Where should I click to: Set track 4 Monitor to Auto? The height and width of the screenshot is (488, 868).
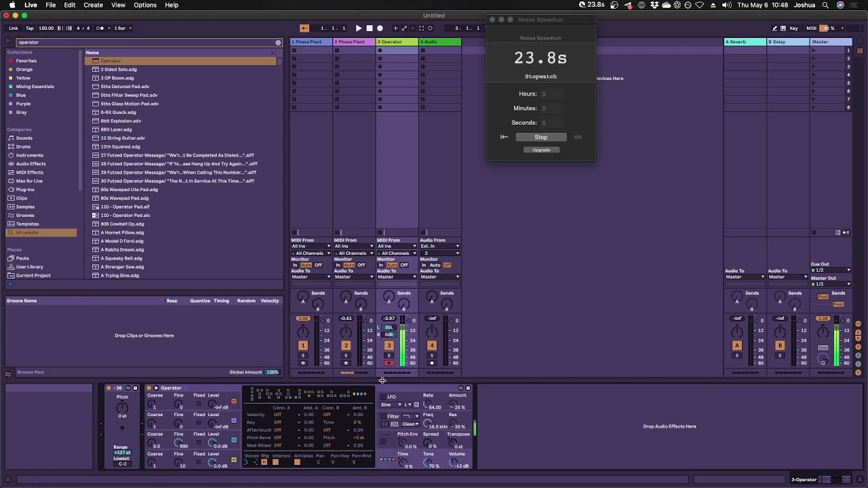pyautogui.click(x=435, y=265)
